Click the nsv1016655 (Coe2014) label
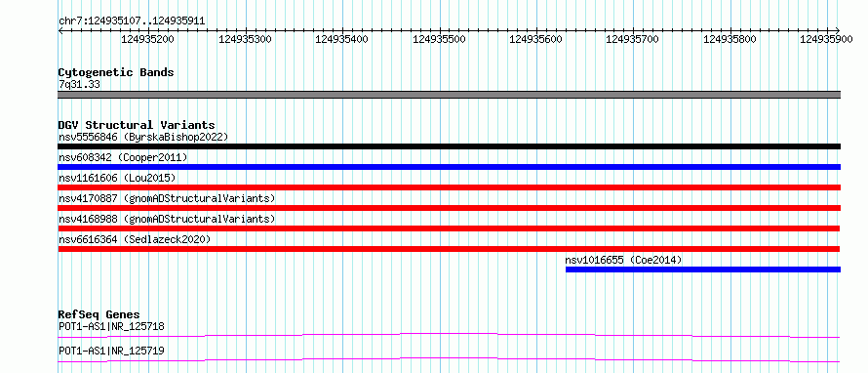868x373 pixels. coord(623,260)
